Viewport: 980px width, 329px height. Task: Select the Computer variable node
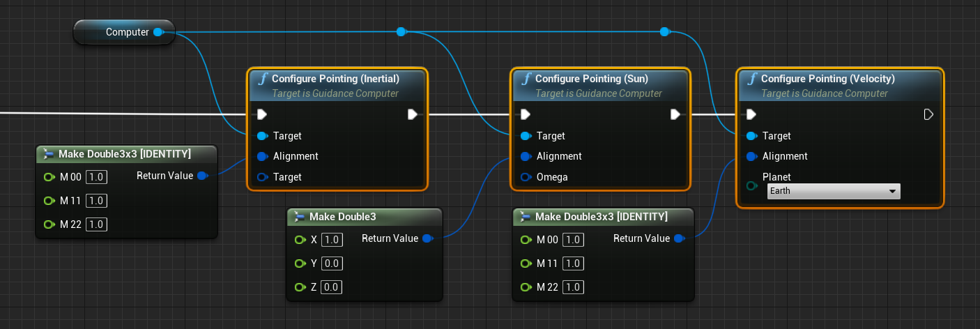(124, 32)
